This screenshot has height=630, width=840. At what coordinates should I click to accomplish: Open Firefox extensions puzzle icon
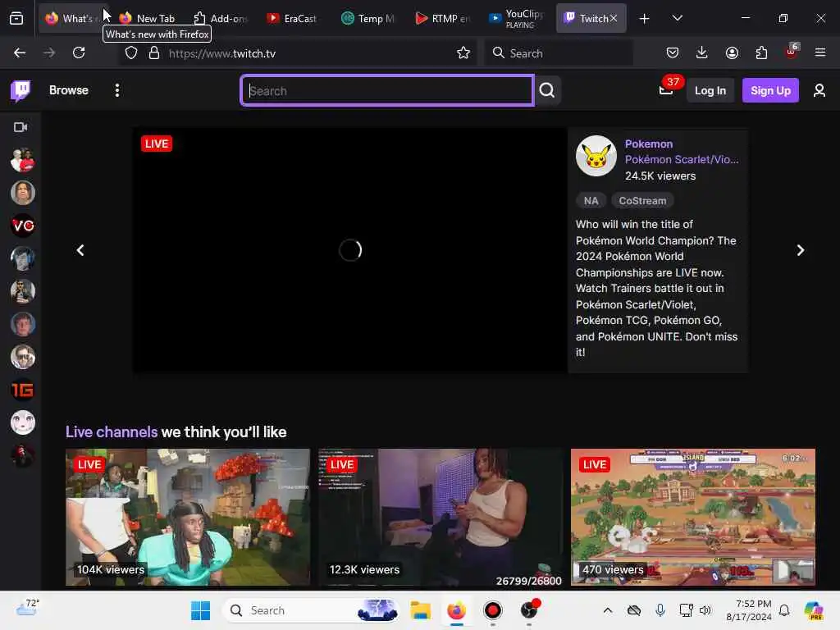761,53
